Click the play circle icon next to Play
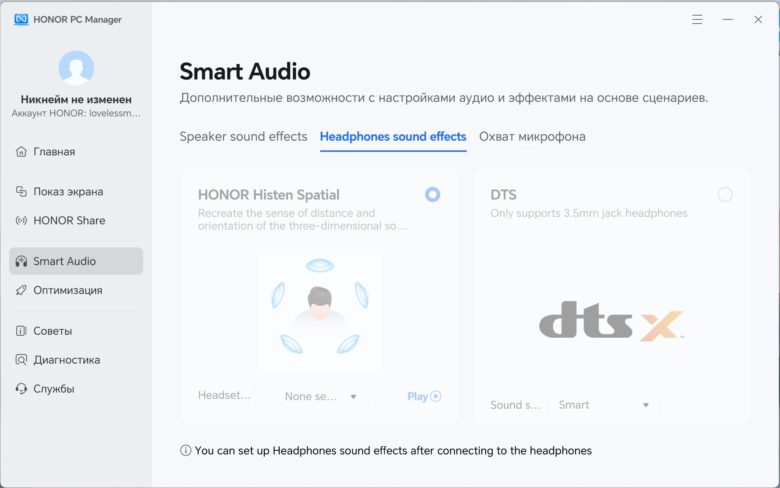This screenshot has width=780, height=488. click(436, 396)
